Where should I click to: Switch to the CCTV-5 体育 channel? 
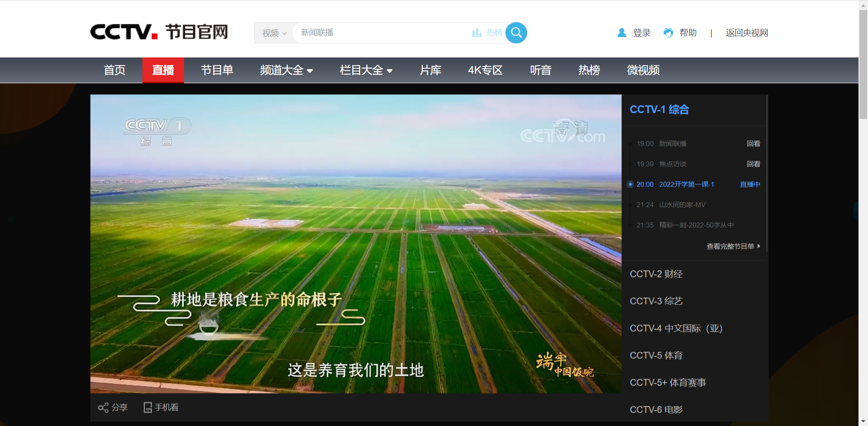pos(656,355)
